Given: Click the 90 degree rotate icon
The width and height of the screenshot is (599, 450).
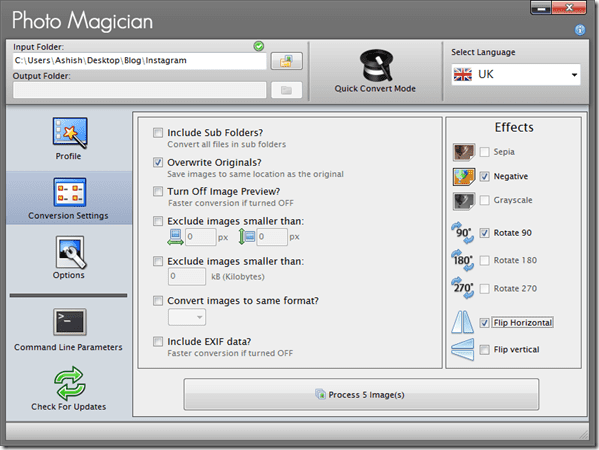Looking at the screenshot, I should pos(463,233).
